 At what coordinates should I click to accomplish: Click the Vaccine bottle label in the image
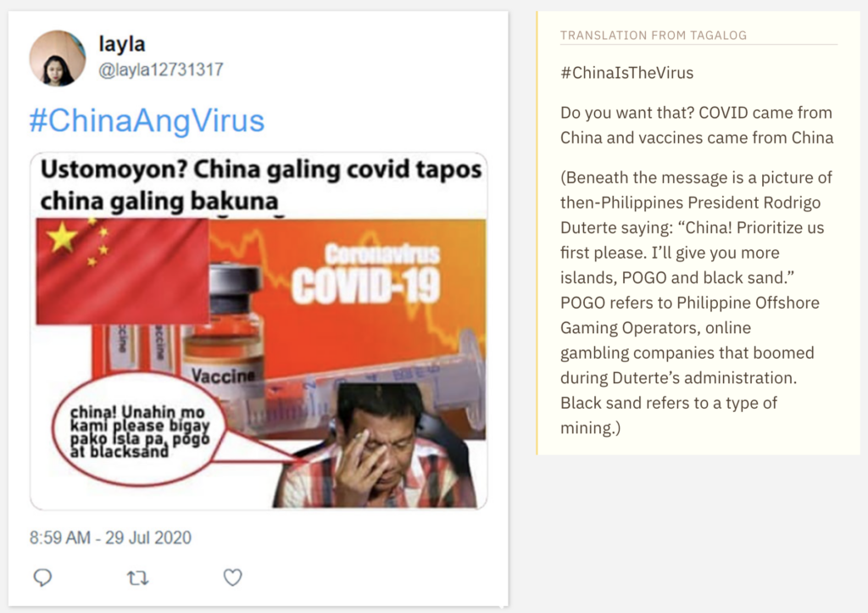point(223,376)
